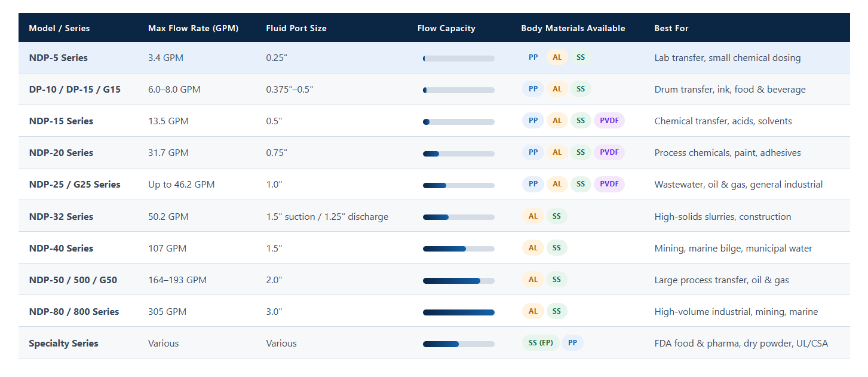Viewport: 868px width, 377px height.
Task: Click the SS badge for NDP-40 Series
Action: [x=557, y=248]
